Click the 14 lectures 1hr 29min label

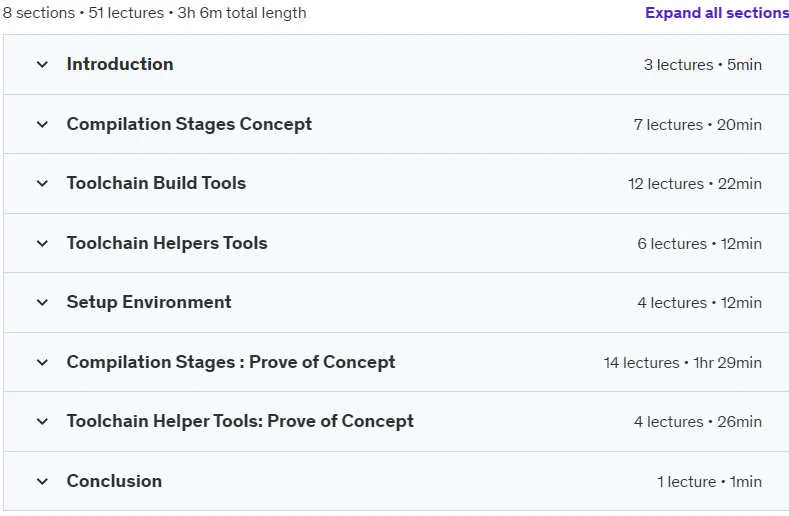pos(683,362)
